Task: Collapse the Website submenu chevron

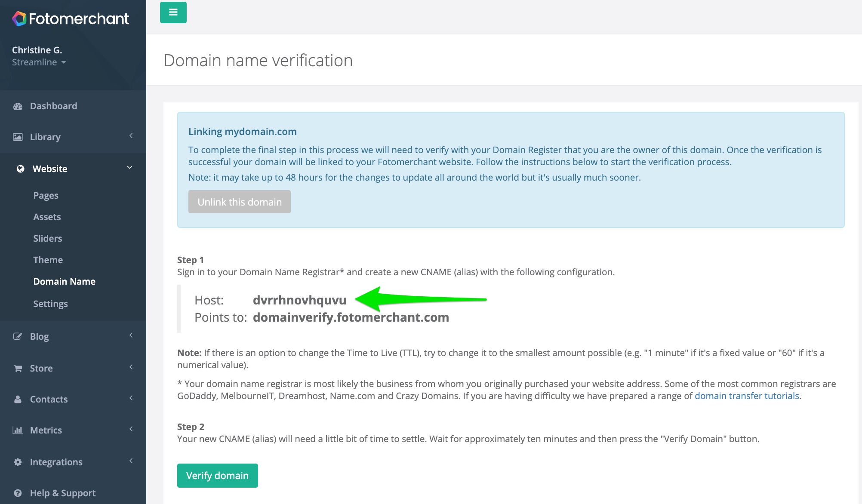Action: tap(129, 168)
